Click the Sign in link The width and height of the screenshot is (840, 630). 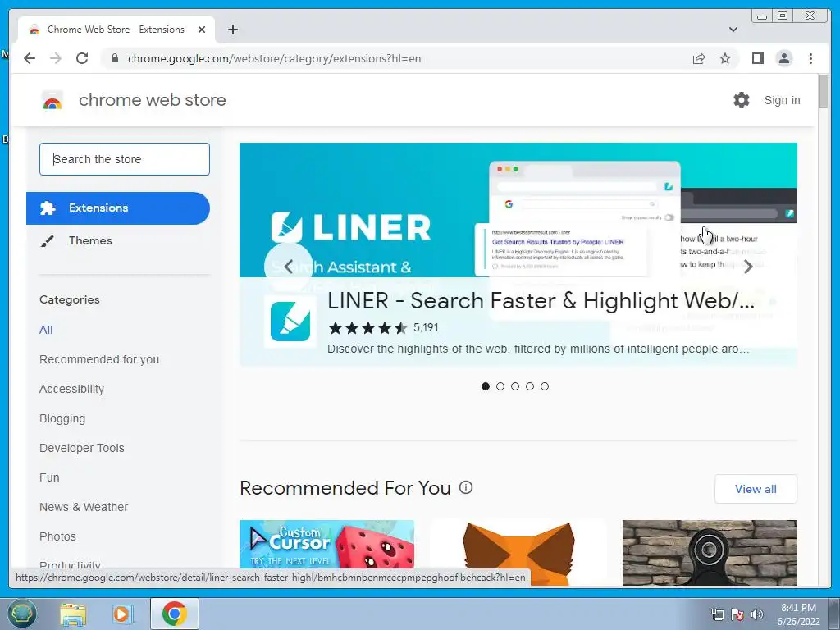[782, 100]
